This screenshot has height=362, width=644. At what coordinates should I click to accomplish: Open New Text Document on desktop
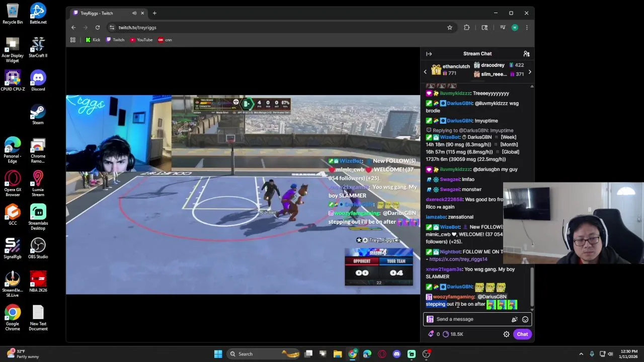[x=38, y=318]
